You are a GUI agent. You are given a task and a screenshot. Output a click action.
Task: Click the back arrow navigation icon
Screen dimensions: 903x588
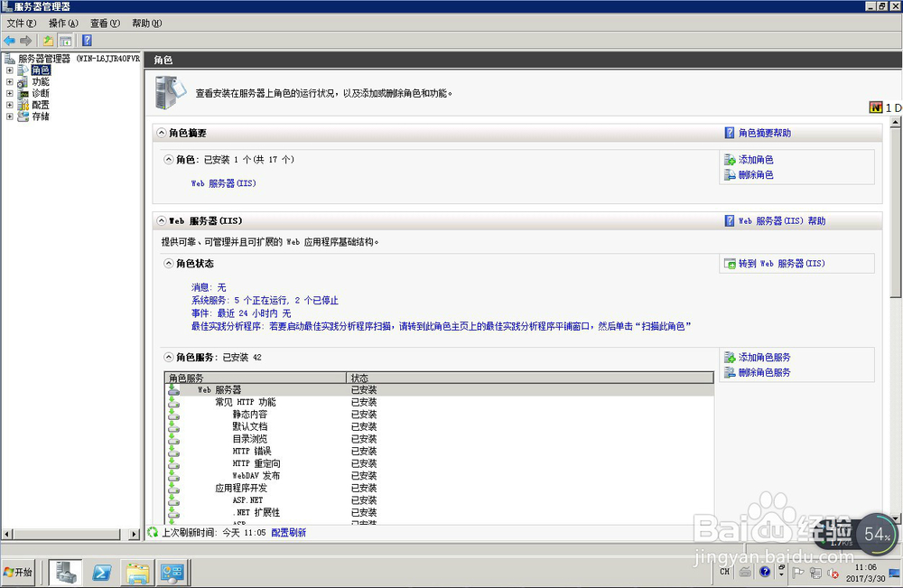tap(9, 40)
